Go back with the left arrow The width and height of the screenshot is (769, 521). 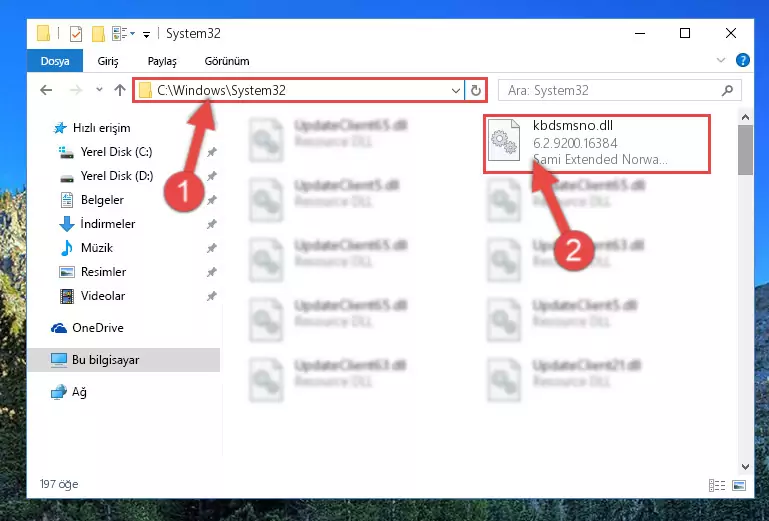coord(46,90)
